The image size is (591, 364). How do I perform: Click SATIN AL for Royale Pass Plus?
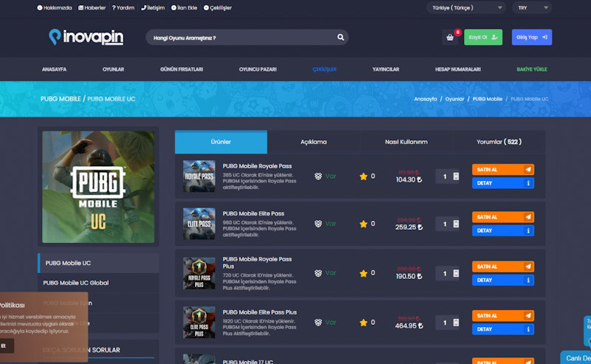point(503,267)
